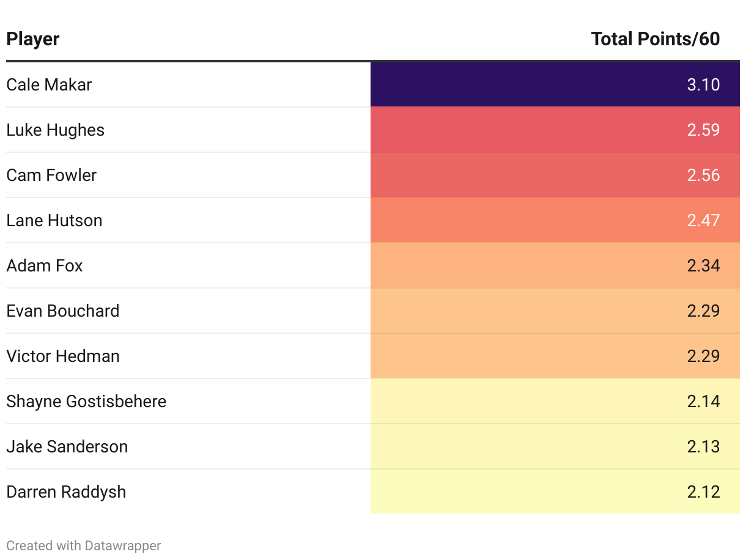
Task: Select the Luke Hughes player name
Action: (x=56, y=130)
